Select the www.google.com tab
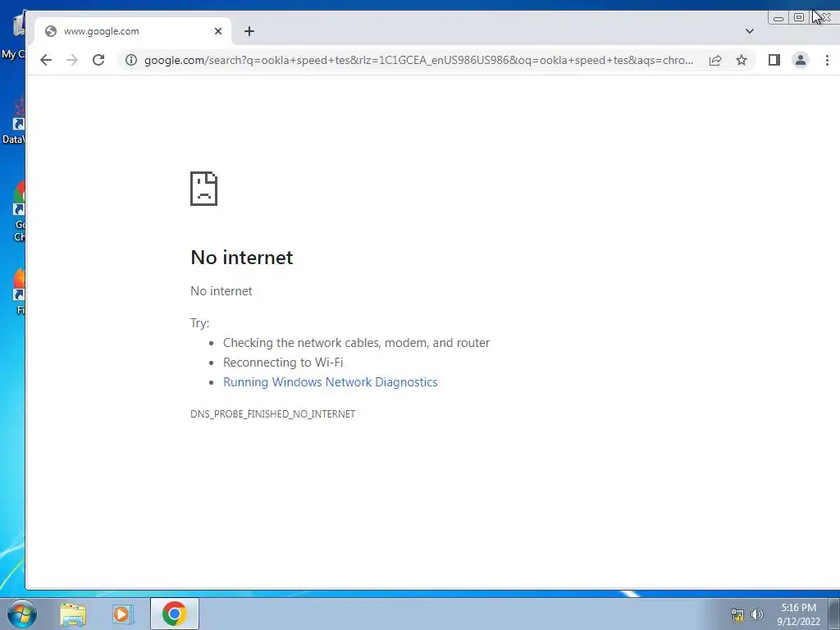 133,31
